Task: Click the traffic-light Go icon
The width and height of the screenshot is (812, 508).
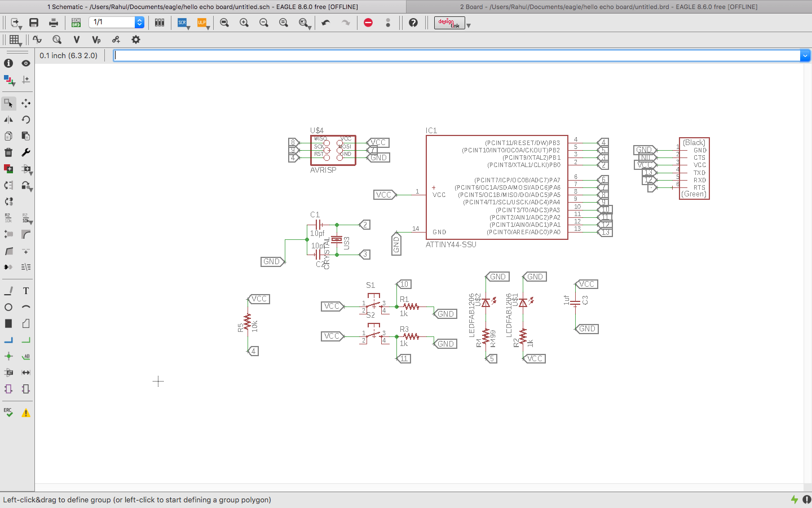Action: (x=388, y=23)
